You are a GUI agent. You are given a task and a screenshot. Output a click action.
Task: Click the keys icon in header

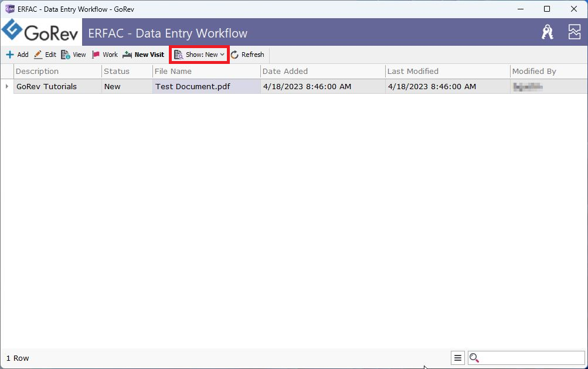548,32
